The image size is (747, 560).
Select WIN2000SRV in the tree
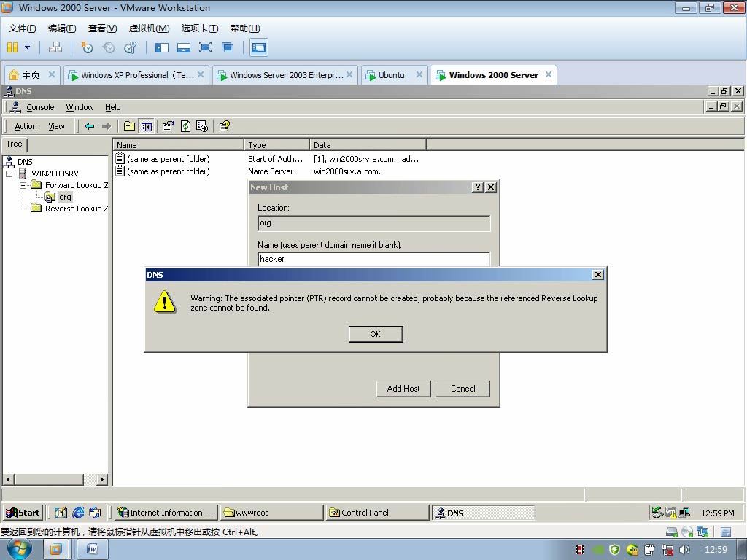(55, 174)
